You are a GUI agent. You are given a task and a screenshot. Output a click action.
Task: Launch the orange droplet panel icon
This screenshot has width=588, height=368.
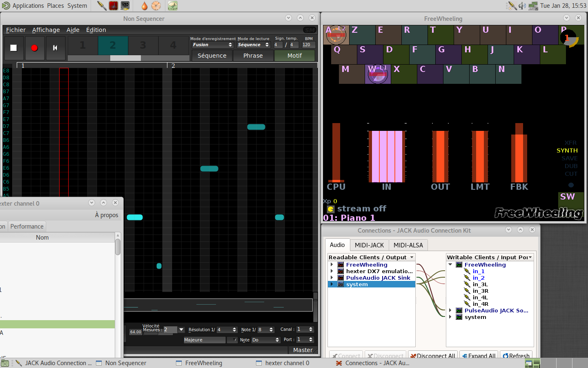click(x=144, y=6)
